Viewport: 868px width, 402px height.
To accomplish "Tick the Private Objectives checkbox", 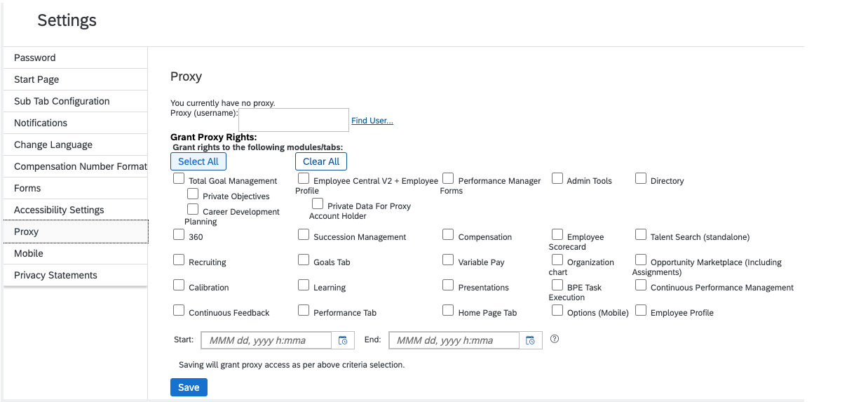I will tap(193, 194).
